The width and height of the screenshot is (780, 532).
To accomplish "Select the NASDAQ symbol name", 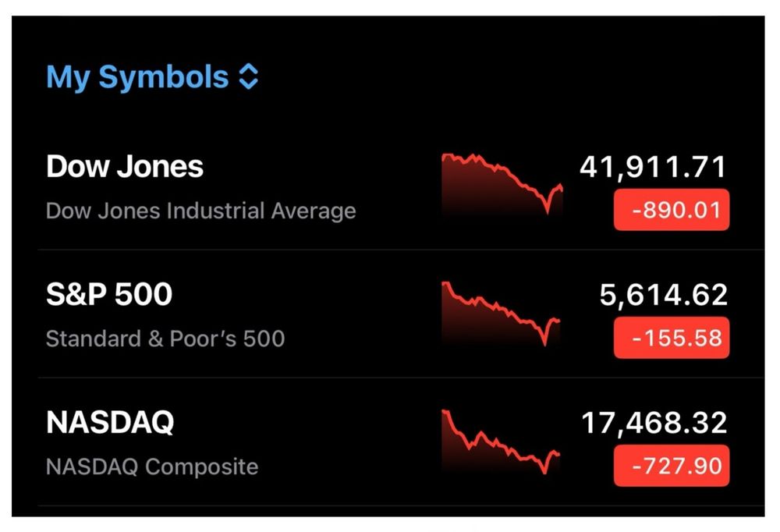I will (x=110, y=423).
